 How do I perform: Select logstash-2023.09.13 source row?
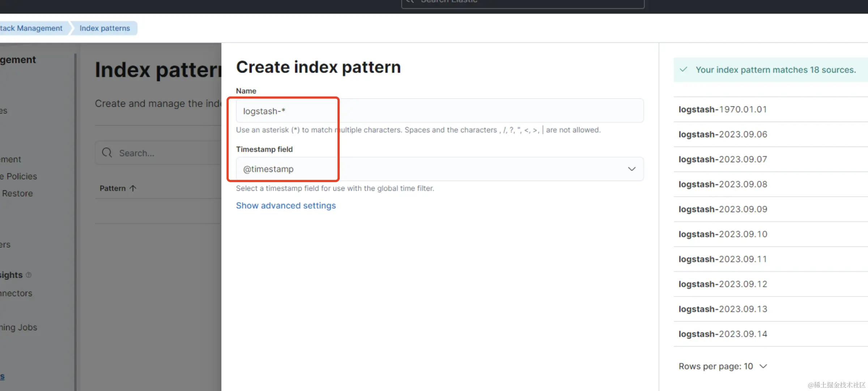point(770,309)
